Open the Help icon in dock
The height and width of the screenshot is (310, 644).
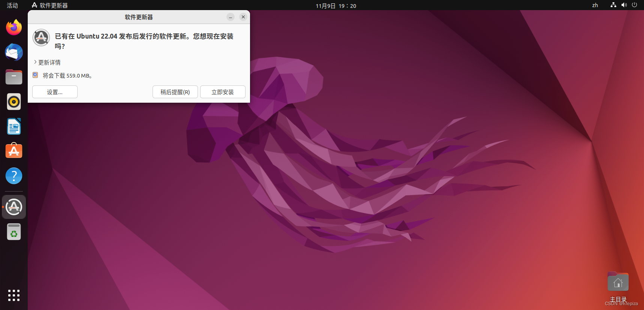point(14,176)
